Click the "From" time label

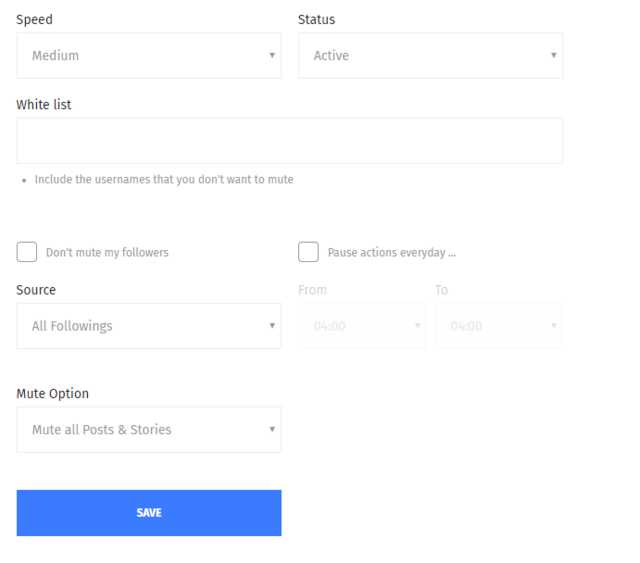click(312, 290)
